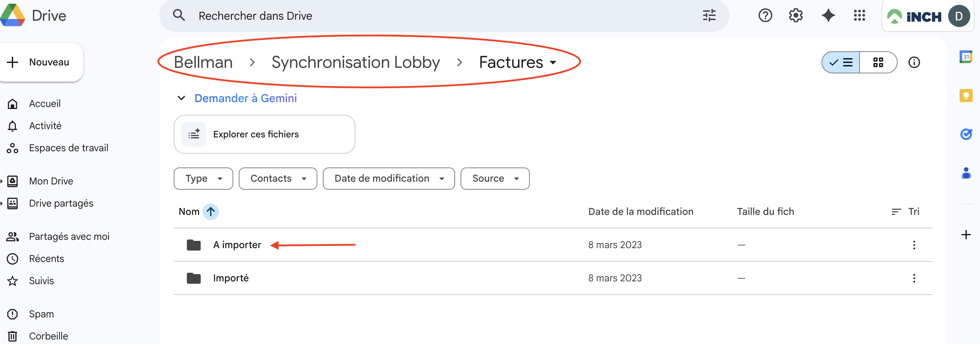Expand the Date de modification filter

tap(388, 179)
